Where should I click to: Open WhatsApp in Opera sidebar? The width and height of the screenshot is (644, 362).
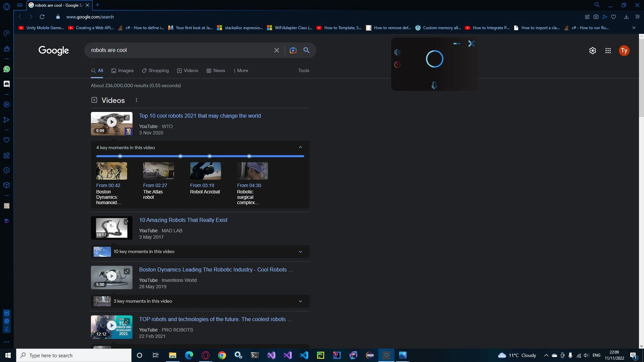pos(6,69)
